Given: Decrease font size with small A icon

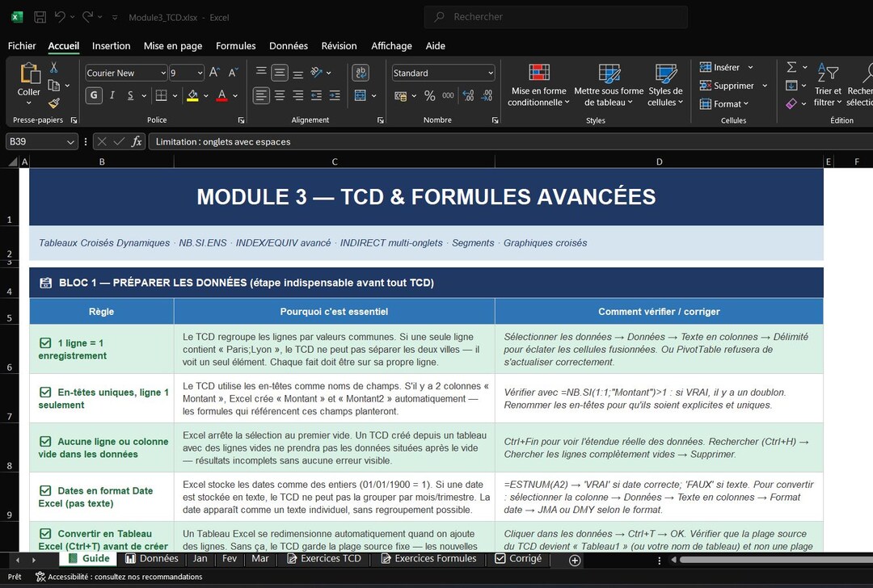Looking at the screenshot, I should [233, 73].
